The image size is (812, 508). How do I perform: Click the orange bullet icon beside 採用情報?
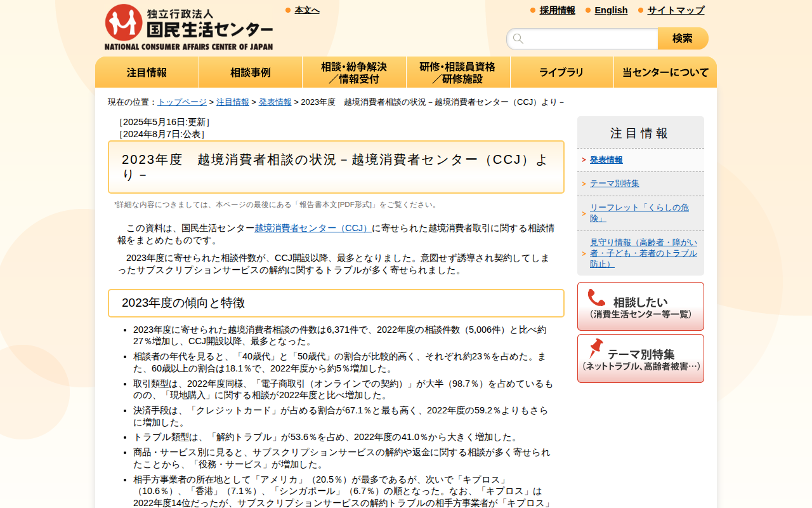click(x=532, y=10)
